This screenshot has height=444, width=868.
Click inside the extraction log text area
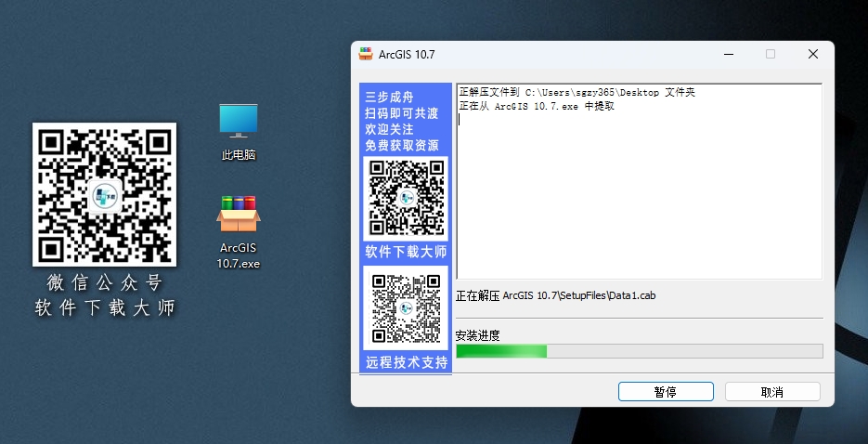click(640, 181)
